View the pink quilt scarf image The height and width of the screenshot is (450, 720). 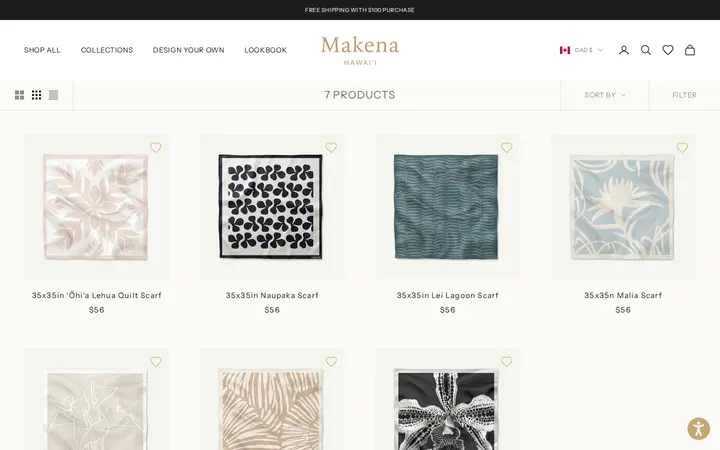coord(96,207)
